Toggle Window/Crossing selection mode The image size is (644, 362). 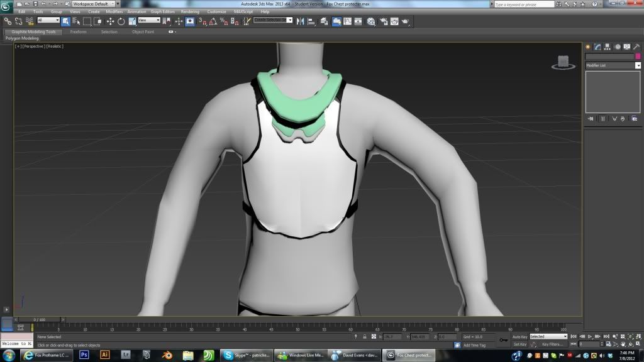[x=97, y=21]
